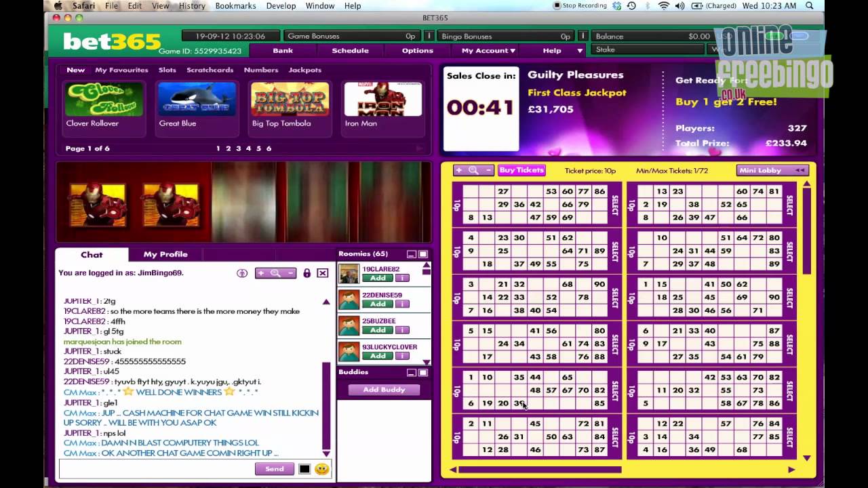Click the chat message input field
Screen dimensions: 868x488
(x=156, y=469)
